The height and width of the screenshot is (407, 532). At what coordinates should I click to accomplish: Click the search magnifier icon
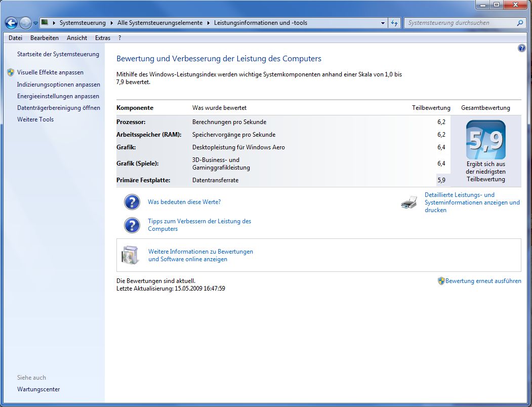point(520,23)
